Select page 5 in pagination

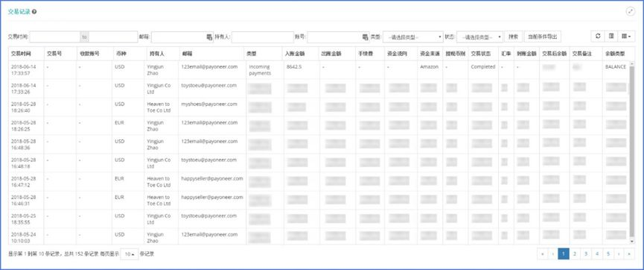tap(608, 254)
